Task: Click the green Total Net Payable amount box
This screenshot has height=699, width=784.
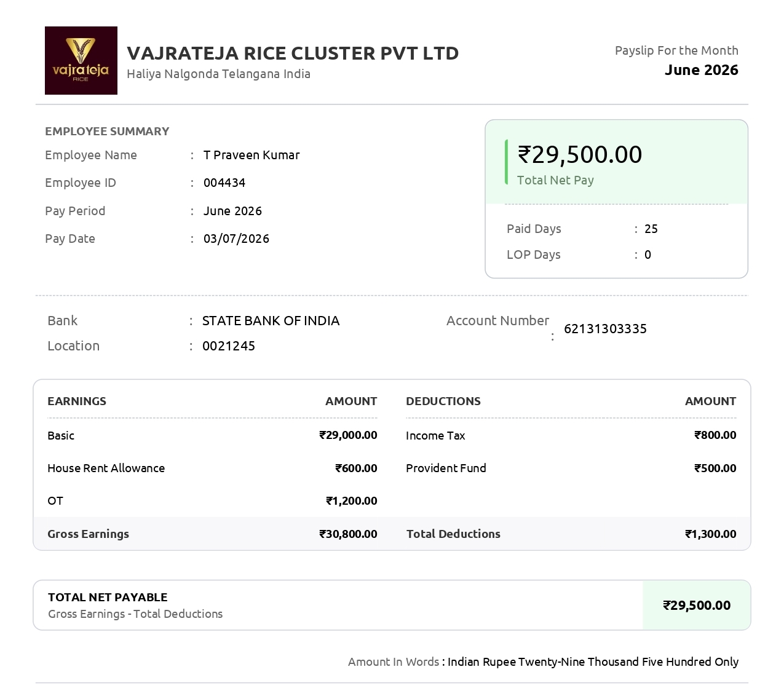Action: click(x=697, y=606)
